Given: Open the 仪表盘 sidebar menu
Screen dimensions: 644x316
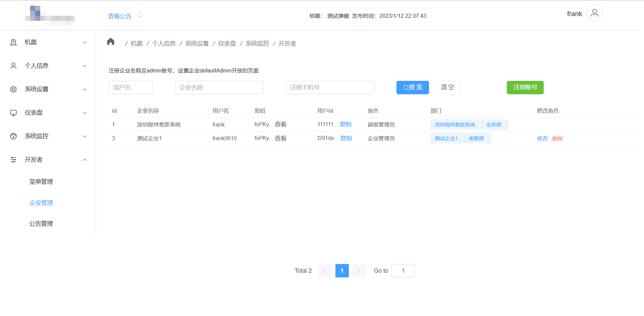Looking at the screenshot, I should [48, 113].
